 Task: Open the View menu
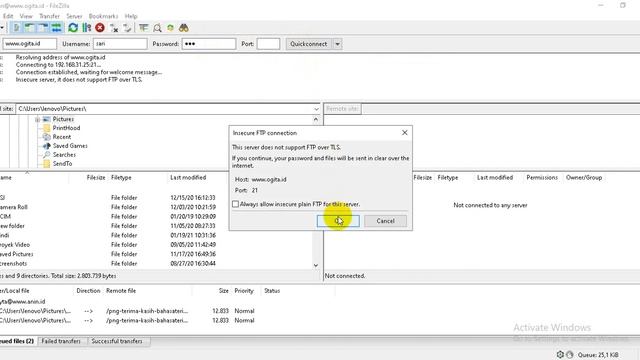(26, 16)
